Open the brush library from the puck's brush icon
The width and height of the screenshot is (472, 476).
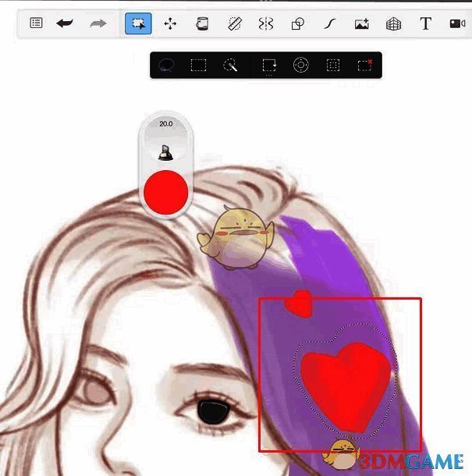[x=165, y=152]
